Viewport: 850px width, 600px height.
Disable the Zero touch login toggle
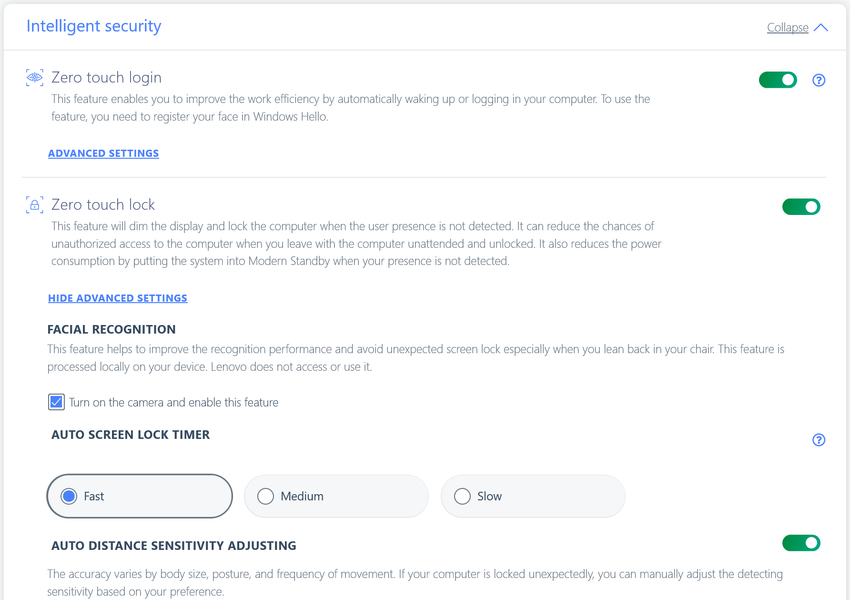tap(778, 80)
